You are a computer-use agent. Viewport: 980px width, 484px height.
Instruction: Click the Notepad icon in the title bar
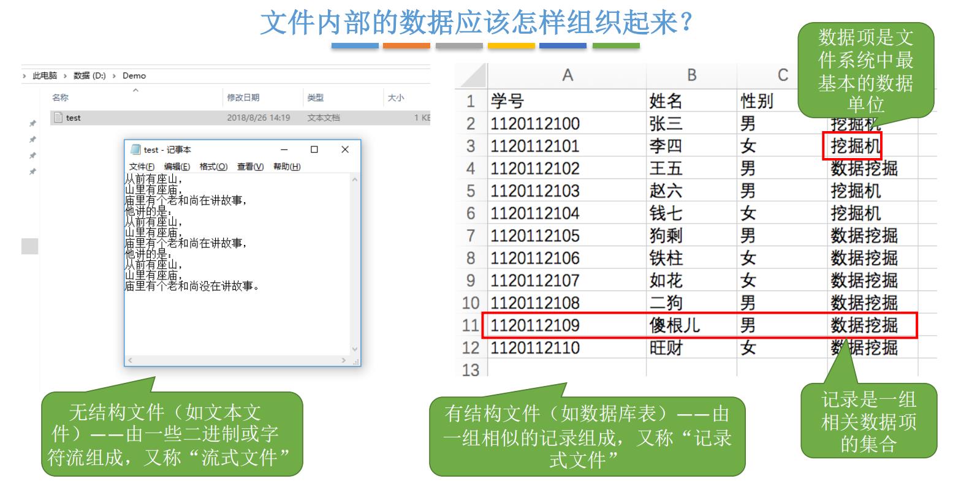tap(135, 149)
